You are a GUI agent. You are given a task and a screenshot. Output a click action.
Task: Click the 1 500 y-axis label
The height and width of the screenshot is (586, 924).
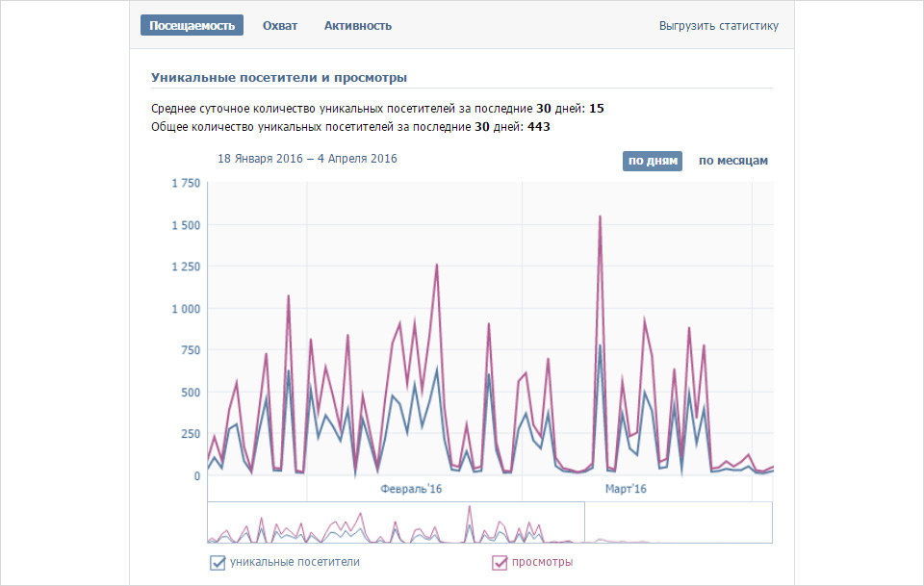(x=186, y=225)
